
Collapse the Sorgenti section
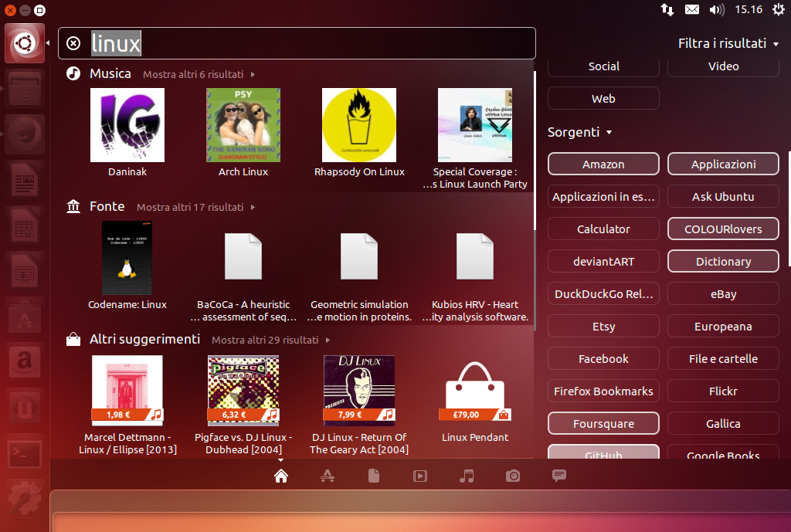579,132
